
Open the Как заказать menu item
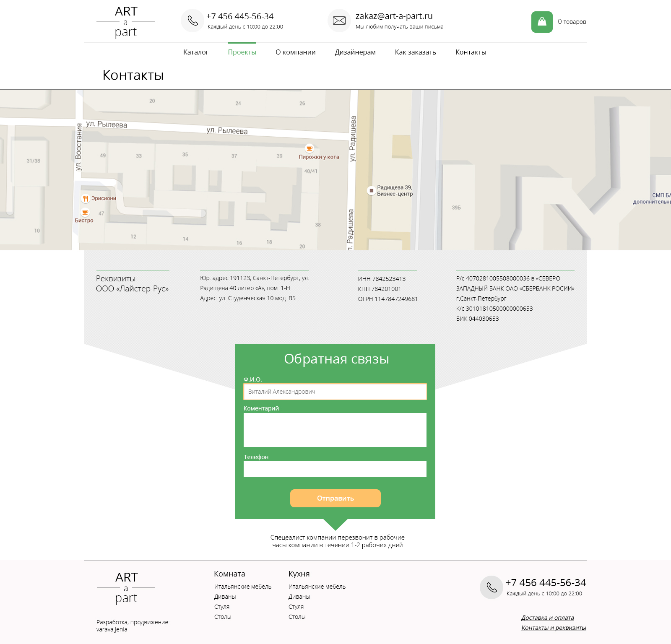click(416, 52)
